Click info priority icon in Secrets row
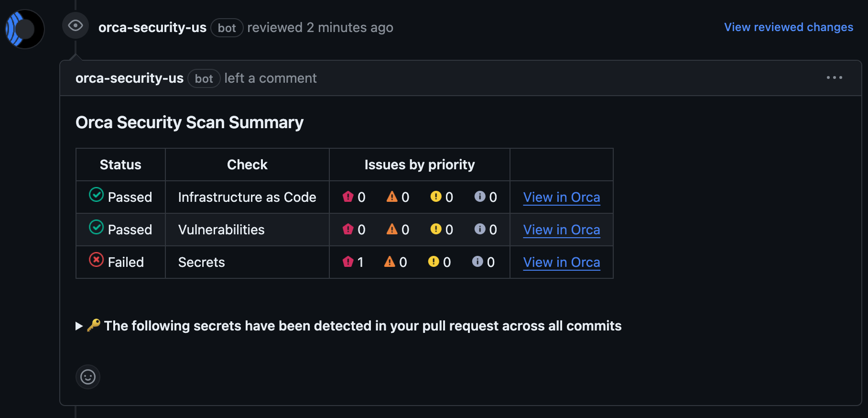Screen dimensions: 868x418 477,262
